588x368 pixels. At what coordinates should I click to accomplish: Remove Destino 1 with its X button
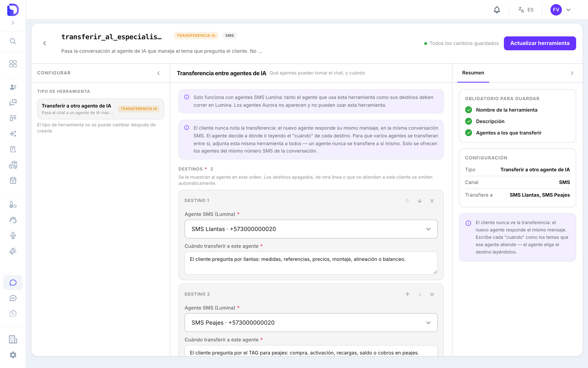(432, 201)
